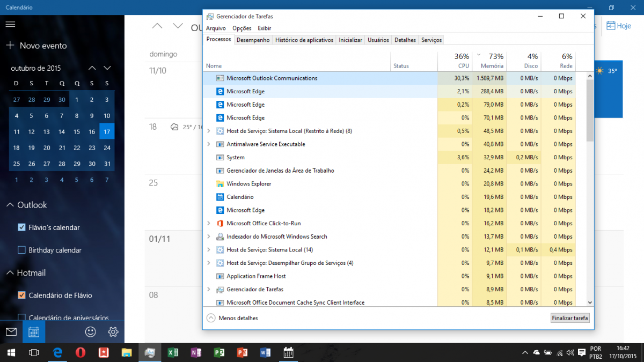Collapse the Hotmail account section
The image size is (644, 362).
click(10, 273)
